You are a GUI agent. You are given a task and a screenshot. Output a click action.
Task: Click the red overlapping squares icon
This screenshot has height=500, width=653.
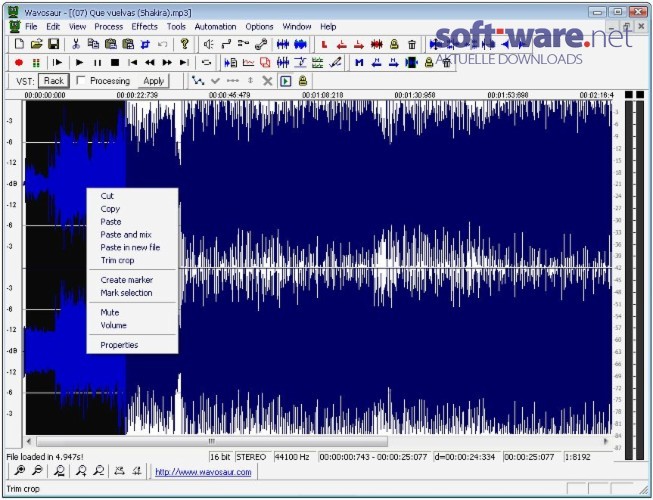click(x=265, y=63)
